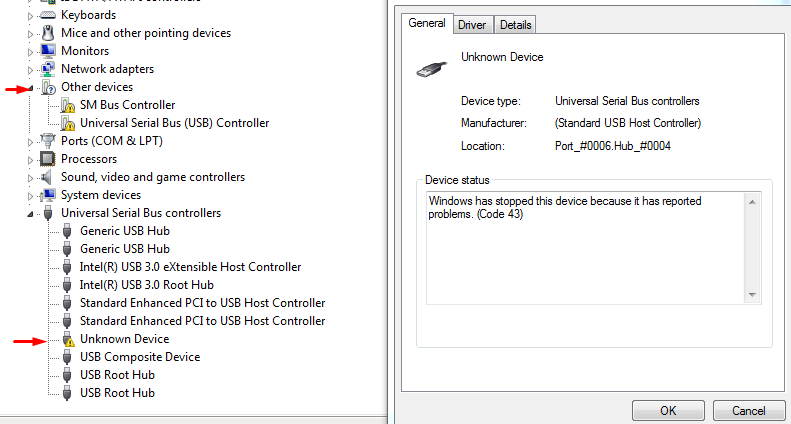
Task: Open the Details tab
Action: 515,24
